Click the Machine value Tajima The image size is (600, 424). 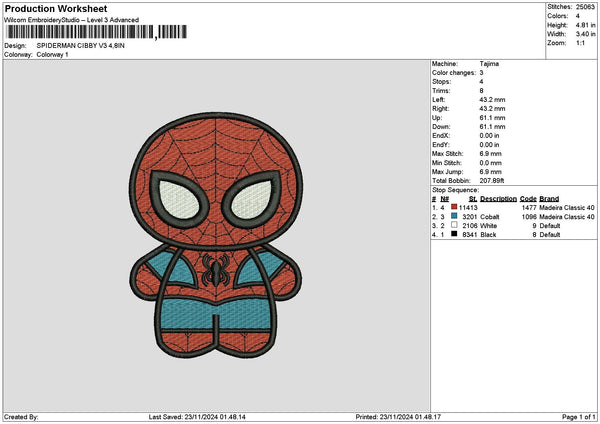click(489, 63)
